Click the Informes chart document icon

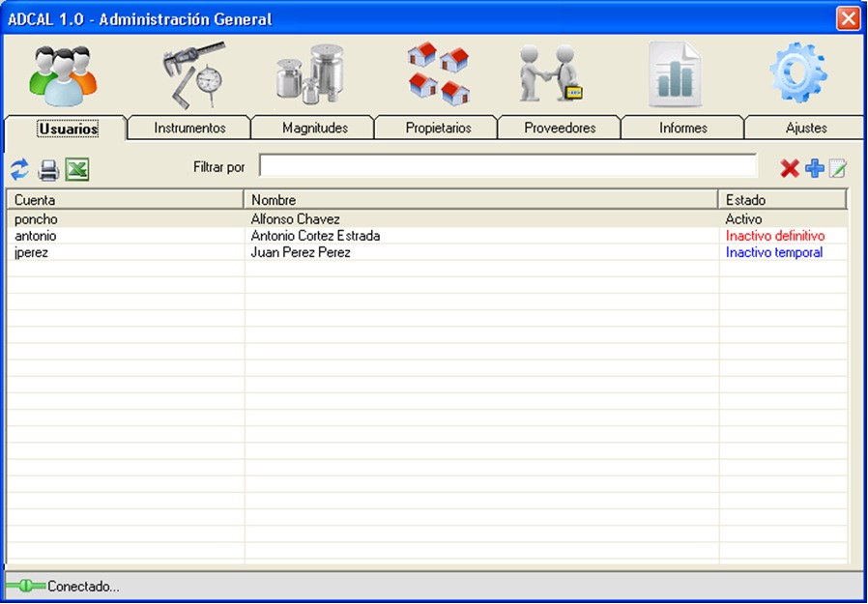coord(675,75)
